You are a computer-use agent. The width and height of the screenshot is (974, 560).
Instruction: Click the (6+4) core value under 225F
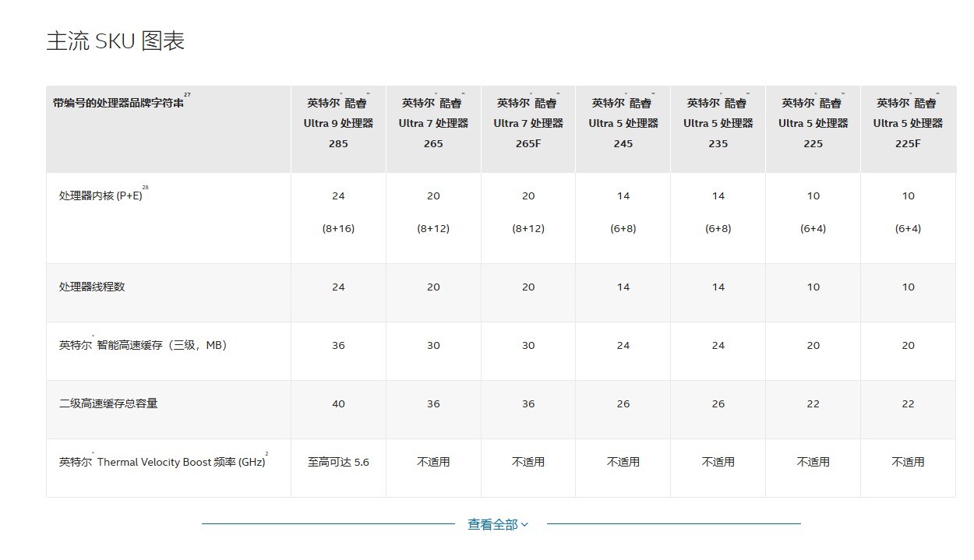point(909,228)
